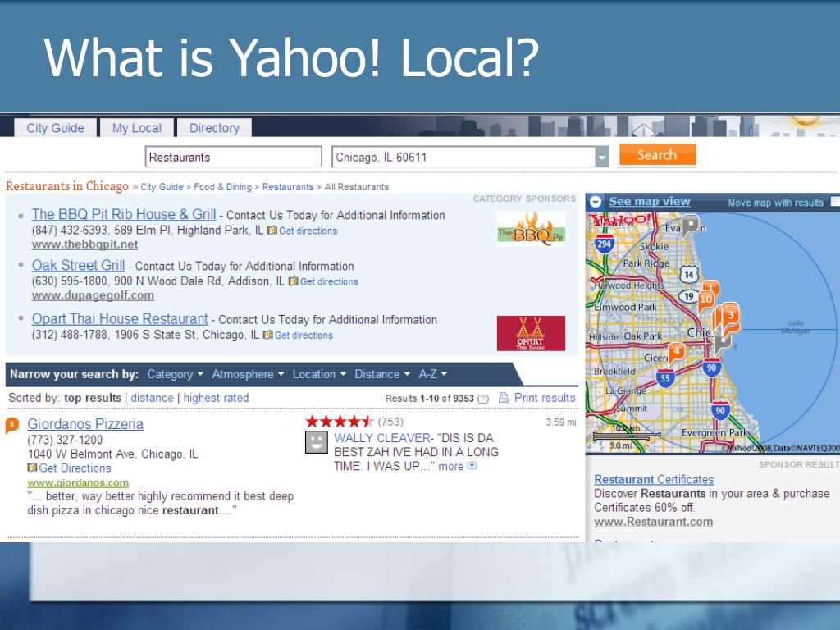Click the Print results link
Viewport: 840px width, 630px height.
tap(545, 398)
